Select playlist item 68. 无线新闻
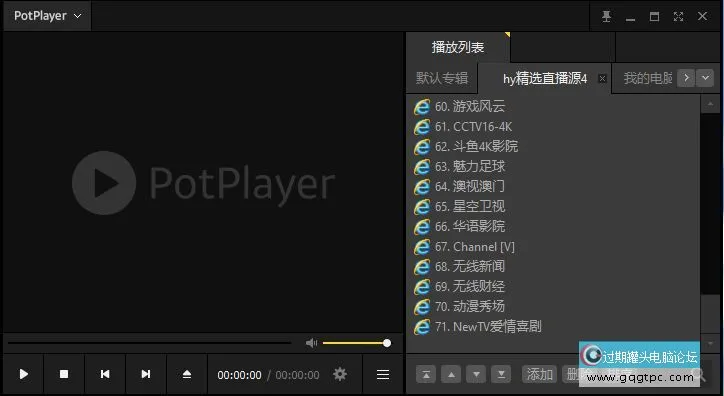 click(x=553, y=266)
